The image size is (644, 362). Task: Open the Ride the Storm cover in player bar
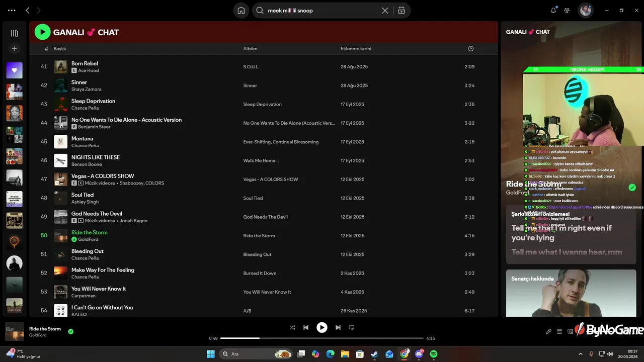[15, 331]
